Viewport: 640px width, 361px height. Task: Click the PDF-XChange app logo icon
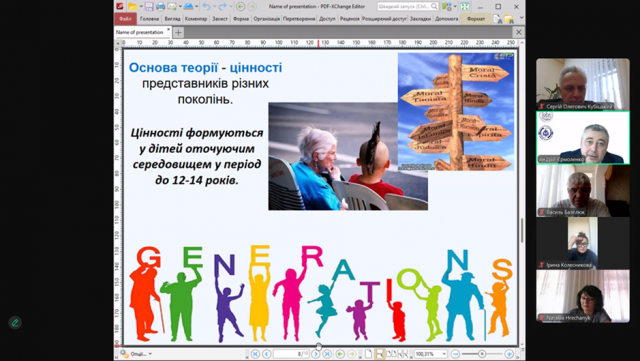120,7
